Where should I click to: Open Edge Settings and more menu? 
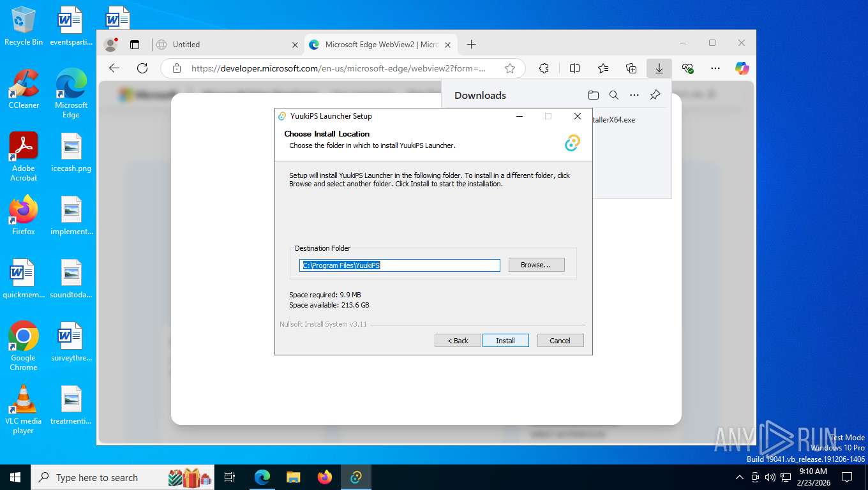pyautogui.click(x=715, y=68)
